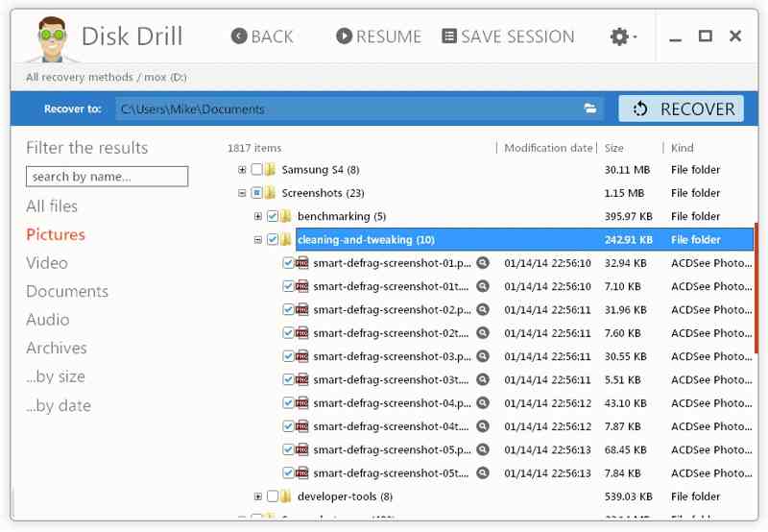Image resolution: width=768 pixels, height=532 pixels.
Task: Open the settings gear menu
Action: coord(623,36)
